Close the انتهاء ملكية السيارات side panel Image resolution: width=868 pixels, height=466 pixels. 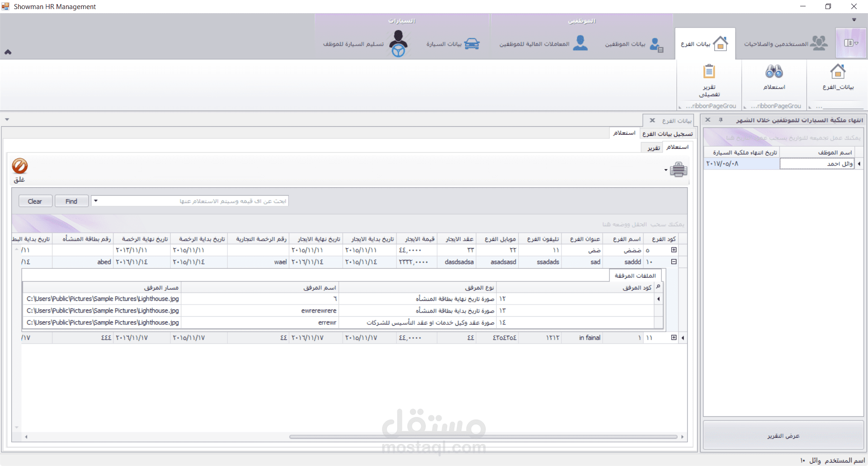[708, 120]
